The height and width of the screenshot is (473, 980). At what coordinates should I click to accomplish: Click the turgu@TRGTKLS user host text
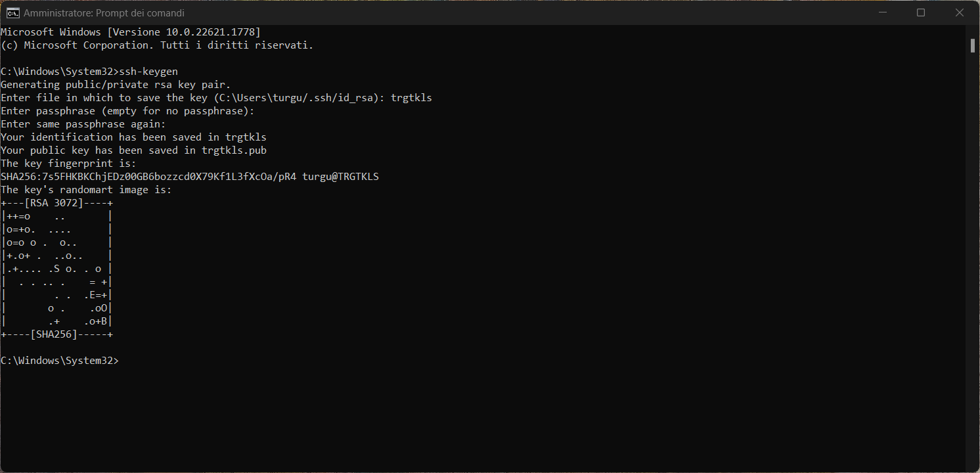(x=340, y=177)
